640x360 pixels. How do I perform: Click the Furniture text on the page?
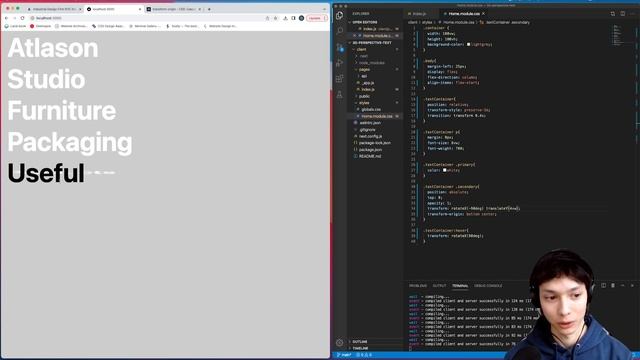pyautogui.click(x=62, y=111)
